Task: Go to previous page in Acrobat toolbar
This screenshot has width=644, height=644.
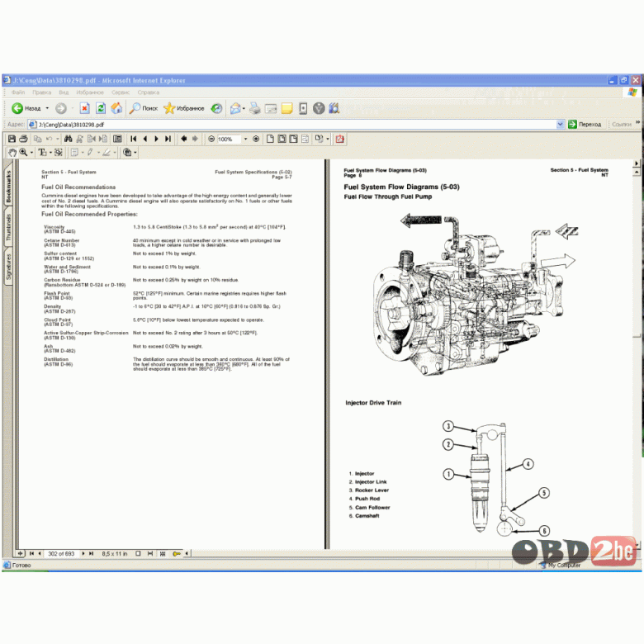Action: 145,139
